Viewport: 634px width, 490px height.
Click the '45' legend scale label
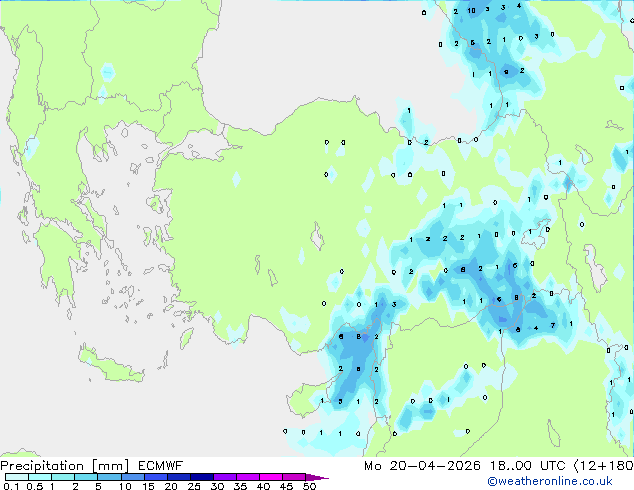point(286,486)
